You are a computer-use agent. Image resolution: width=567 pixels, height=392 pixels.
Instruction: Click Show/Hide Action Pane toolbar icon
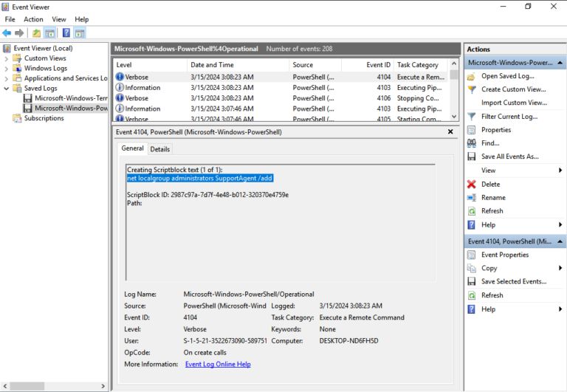pos(80,33)
